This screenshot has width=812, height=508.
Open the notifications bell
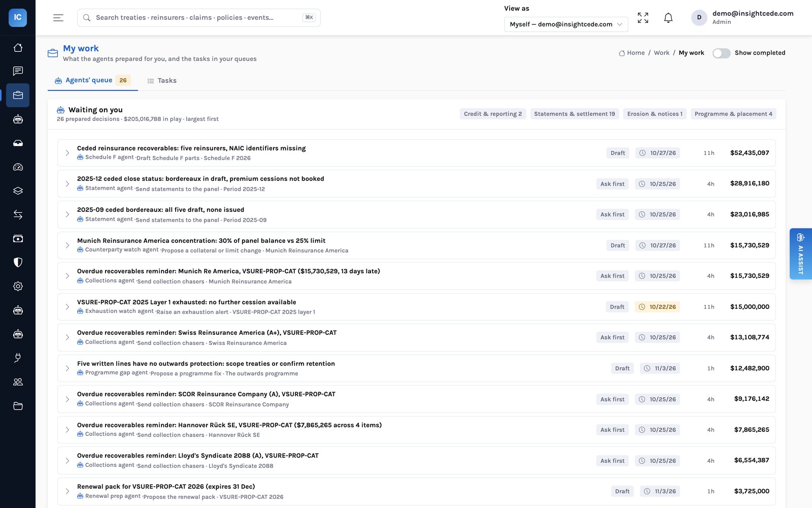coord(668,18)
